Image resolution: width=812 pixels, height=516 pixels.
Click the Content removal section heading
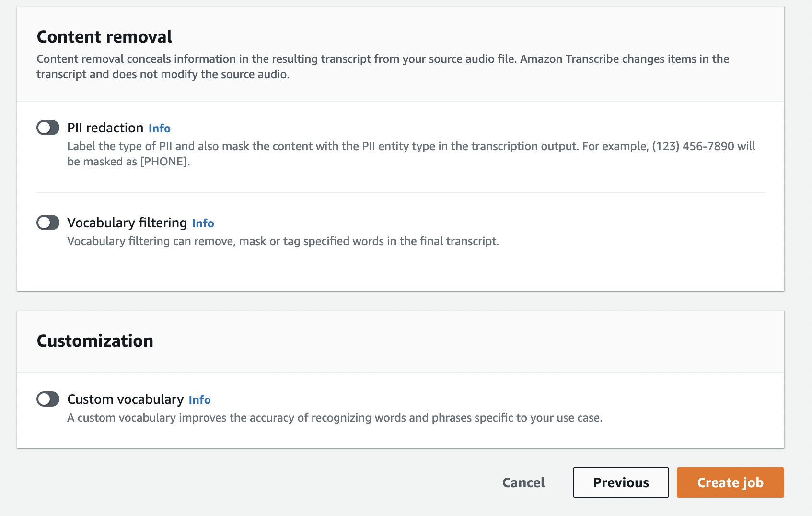point(104,37)
